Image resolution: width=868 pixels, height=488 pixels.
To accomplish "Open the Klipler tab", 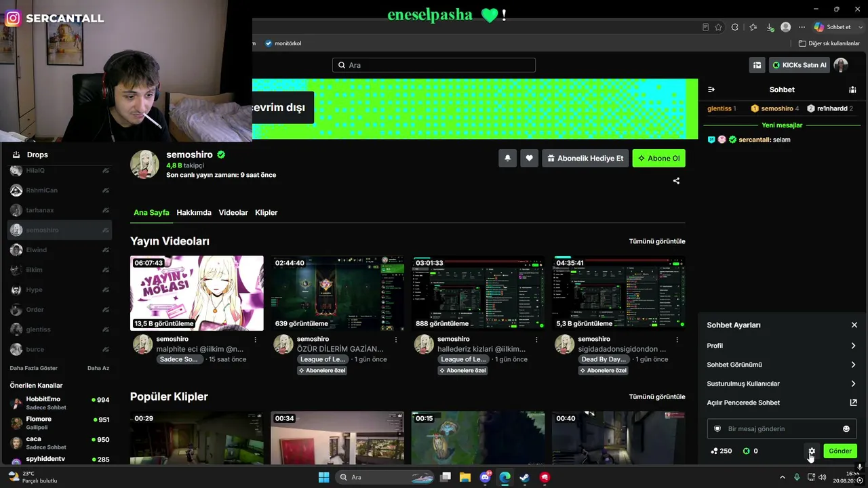I will point(267,213).
